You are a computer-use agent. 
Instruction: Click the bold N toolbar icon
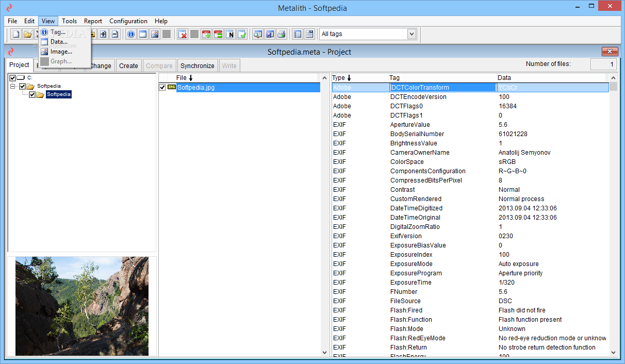pyautogui.click(x=230, y=35)
